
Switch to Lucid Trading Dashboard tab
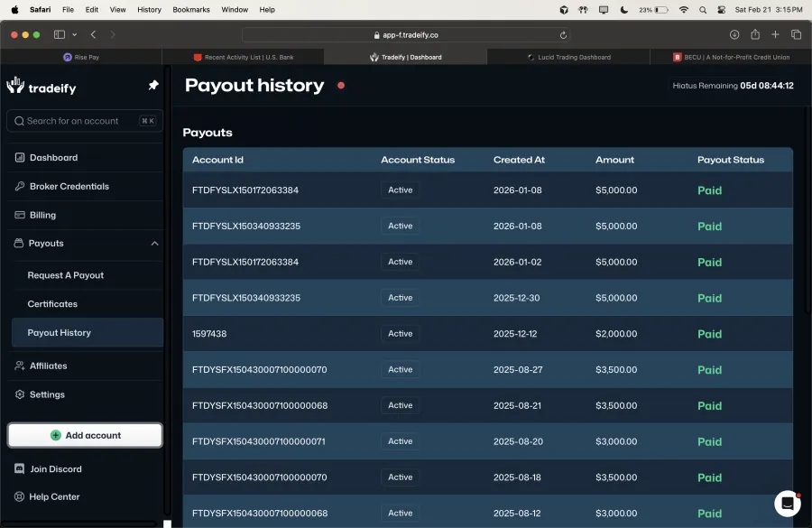coord(568,57)
